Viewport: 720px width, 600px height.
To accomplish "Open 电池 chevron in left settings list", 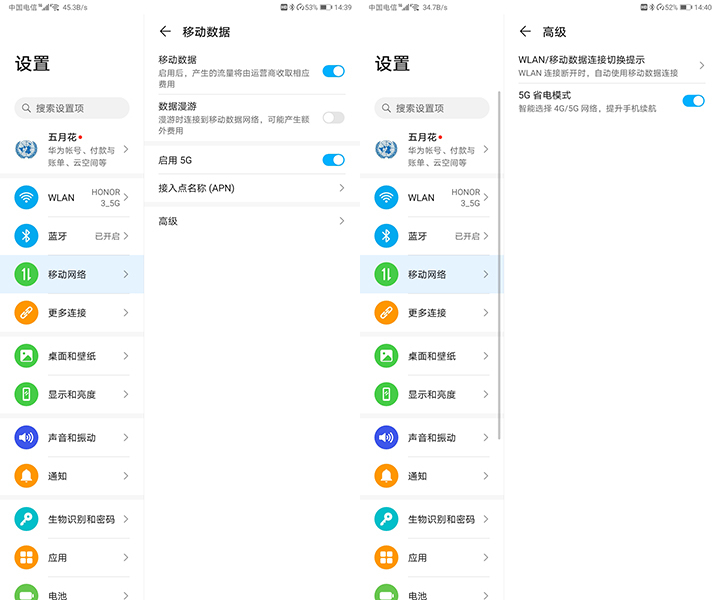I will 126,595.
